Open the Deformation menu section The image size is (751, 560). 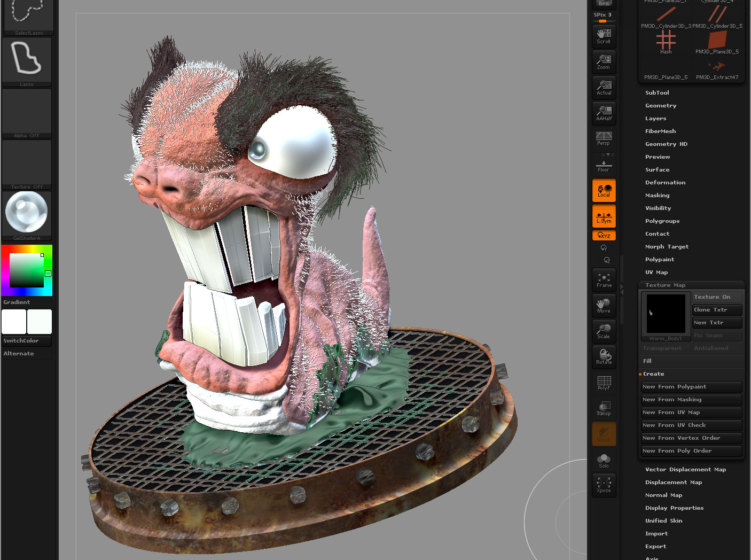pos(666,182)
